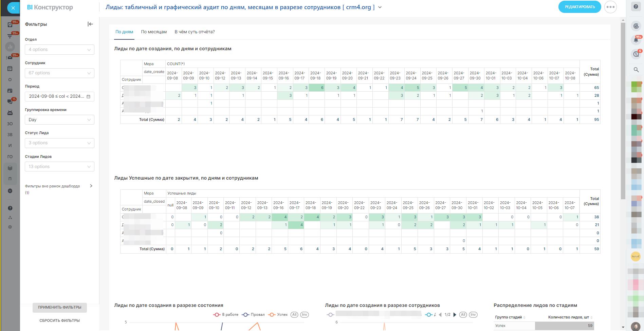
Task: Click the scrollbar down arrow at bottom
Action: [623, 327]
